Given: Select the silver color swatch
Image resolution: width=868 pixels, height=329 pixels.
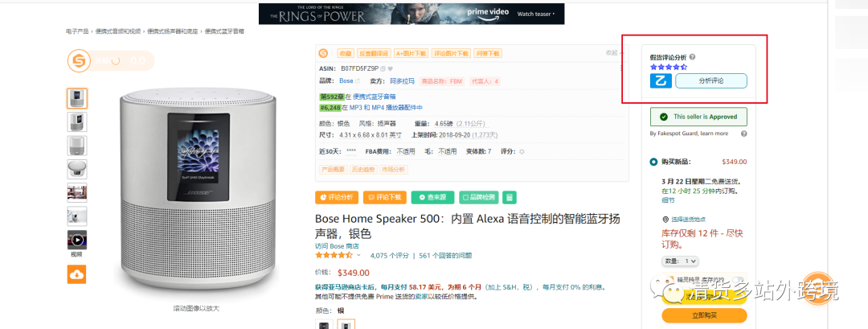Looking at the screenshot, I should pyautogui.click(x=346, y=324).
